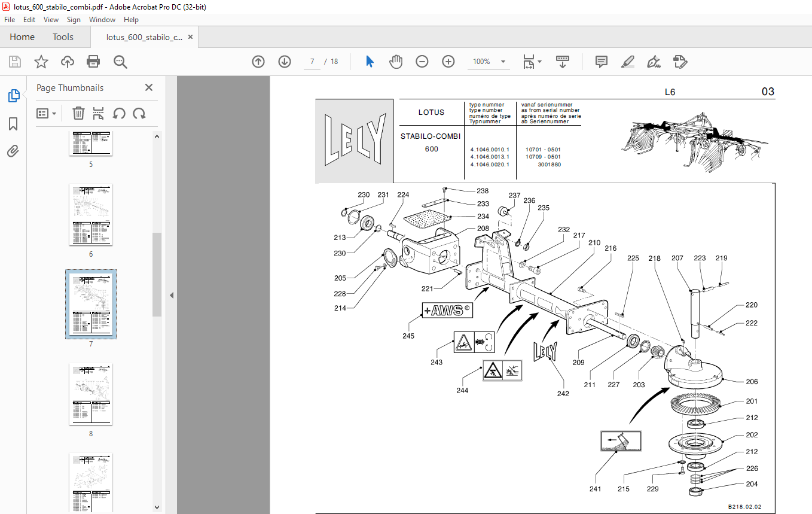The height and width of the screenshot is (514, 812).
Task: Open the Sign menu
Action: (74, 20)
